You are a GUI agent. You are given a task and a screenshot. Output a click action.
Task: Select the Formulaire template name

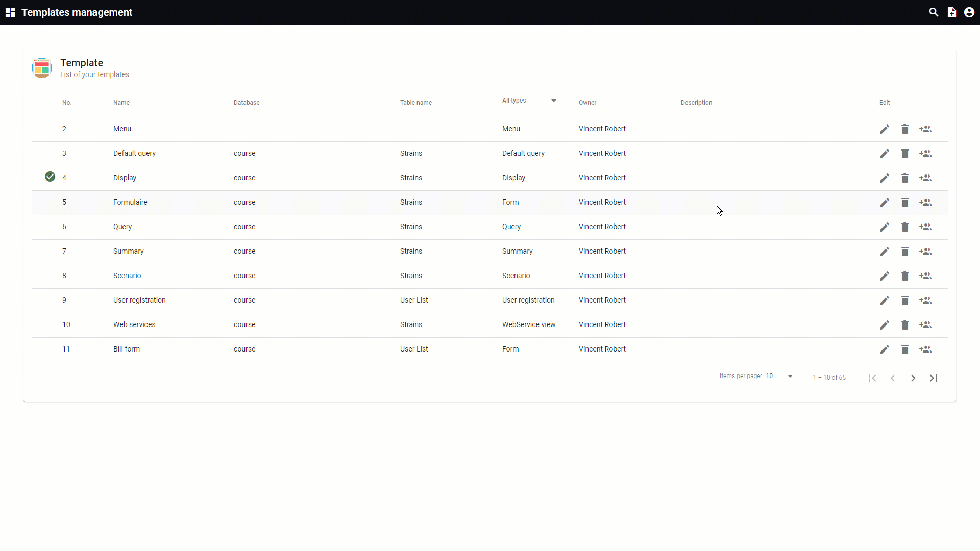pyautogui.click(x=130, y=203)
